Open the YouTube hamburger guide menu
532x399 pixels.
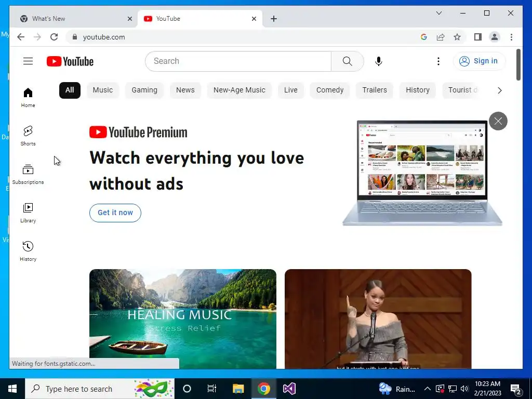28,61
